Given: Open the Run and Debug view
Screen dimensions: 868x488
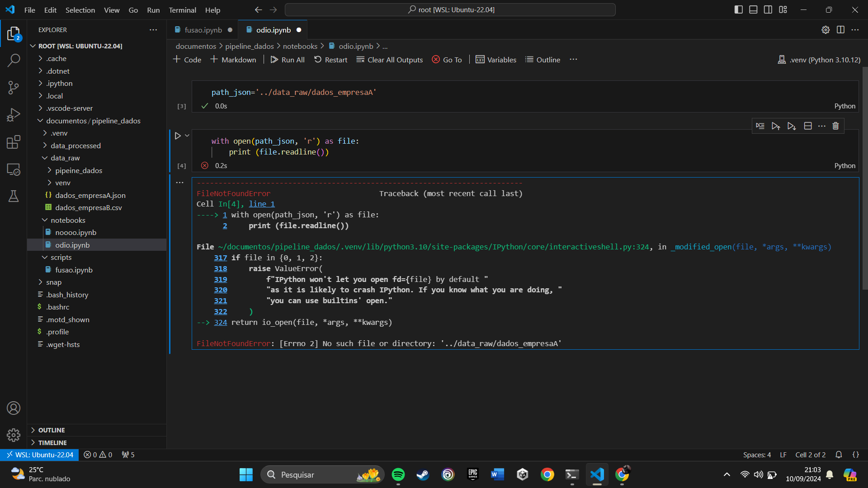Looking at the screenshot, I should point(14,115).
